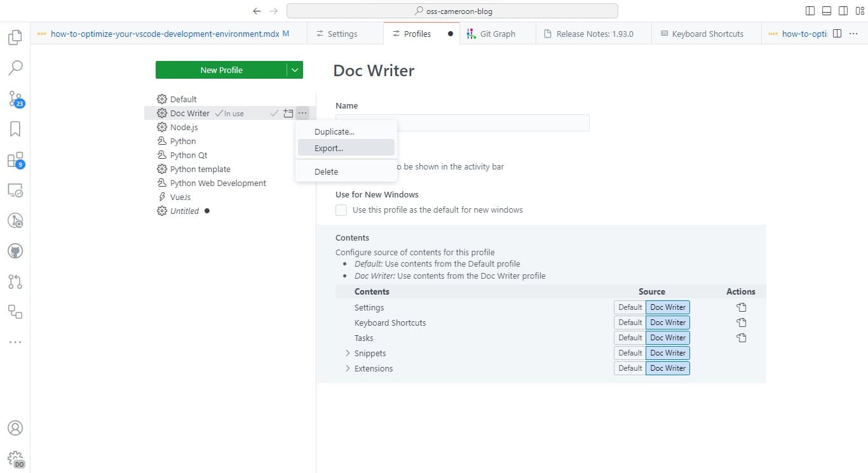Check 'Use this profile as the default' checkbox
This screenshot has width=868, height=473.
point(341,210)
